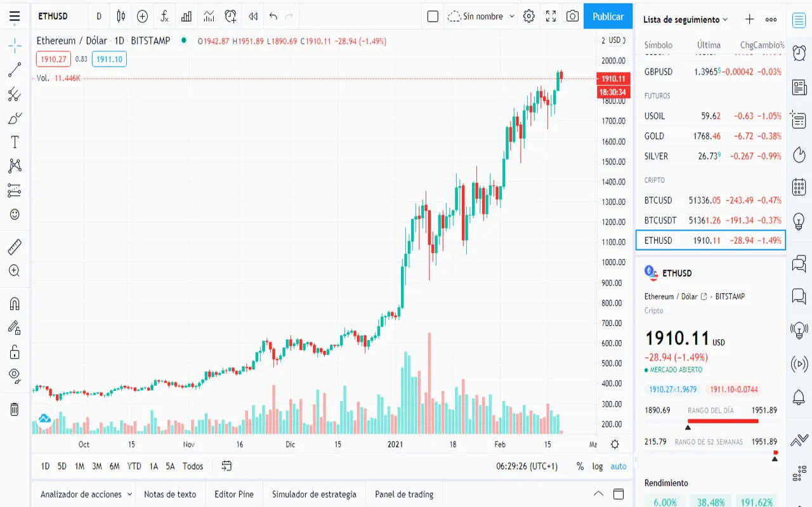Activate the zoom in tool
The height and width of the screenshot is (507, 812).
[x=15, y=271]
